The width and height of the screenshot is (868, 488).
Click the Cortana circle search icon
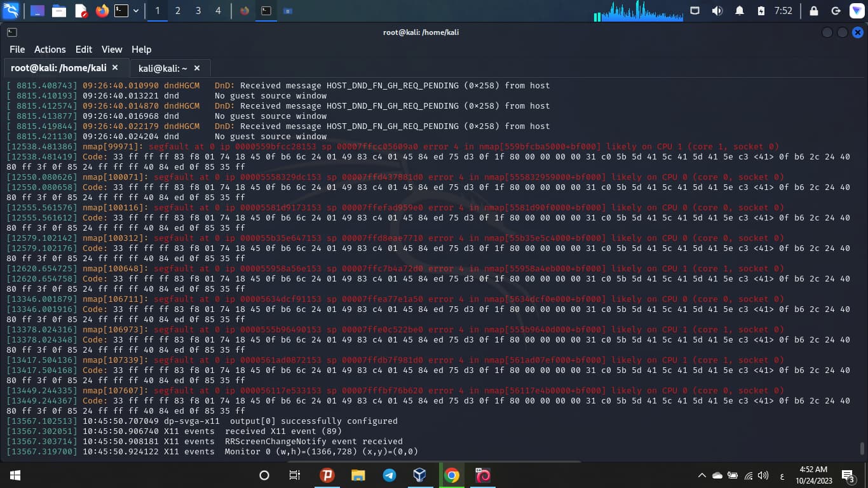coord(264,475)
